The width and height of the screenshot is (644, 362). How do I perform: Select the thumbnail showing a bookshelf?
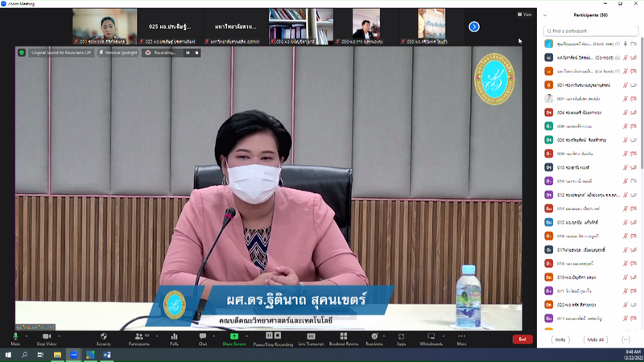click(x=301, y=27)
